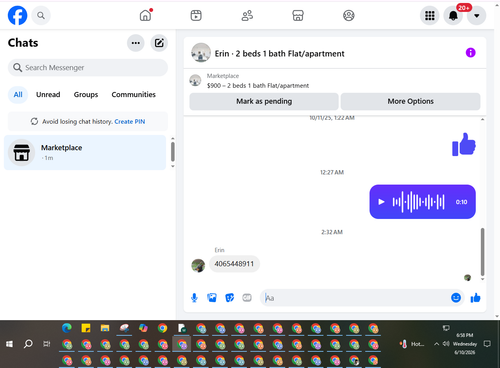The image size is (500, 368).
Task: Attach a photo with the image icon
Action: pyautogui.click(x=212, y=298)
